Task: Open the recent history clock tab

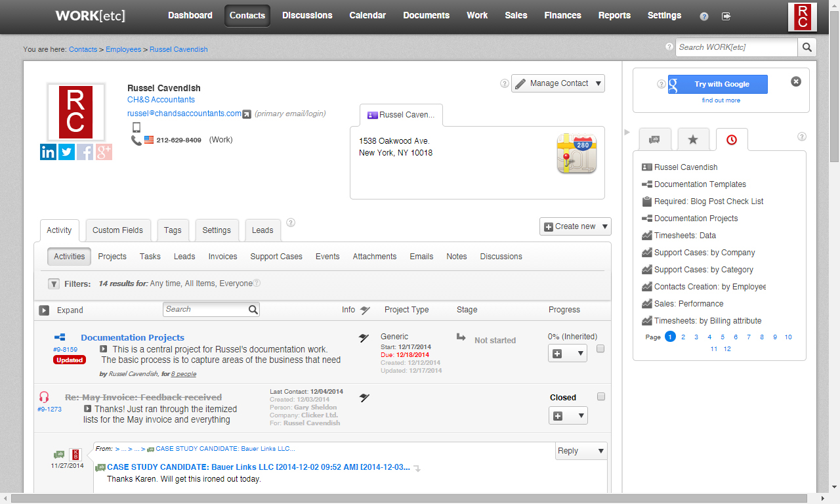Action: 731,140
